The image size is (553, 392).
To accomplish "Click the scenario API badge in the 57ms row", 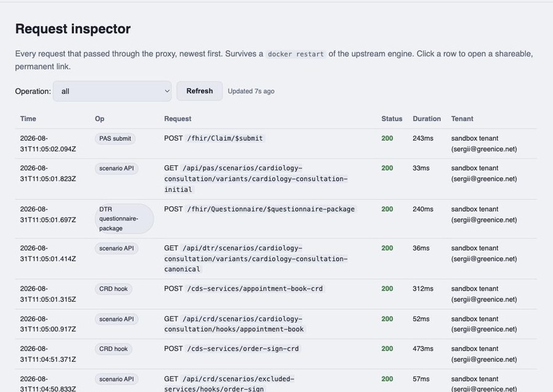I will [116, 379].
